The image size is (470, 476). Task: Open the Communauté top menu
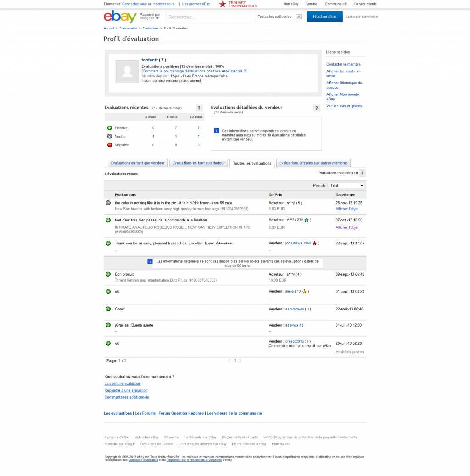click(x=336, y=4)
